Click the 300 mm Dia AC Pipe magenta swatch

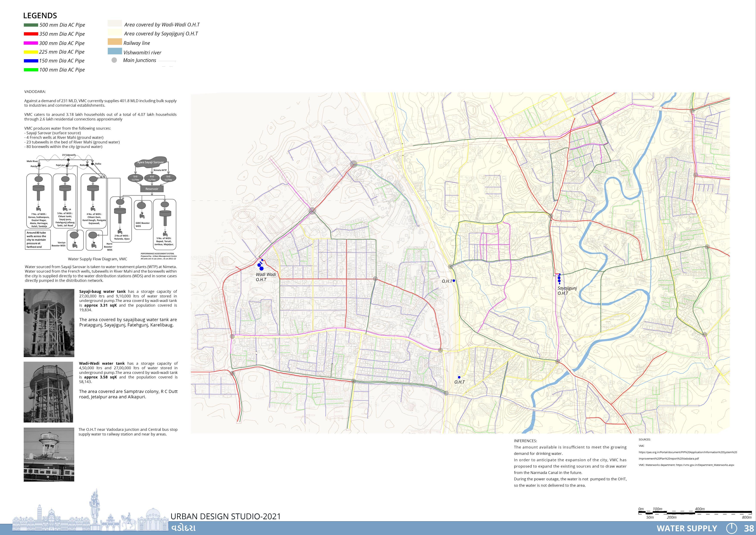(x=31, y=43)
